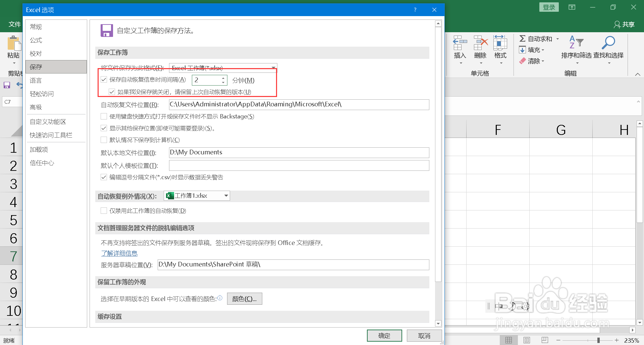
Task: Click the 颜色(C)... button
Action: pyautogui.click(x=245, y=299)
